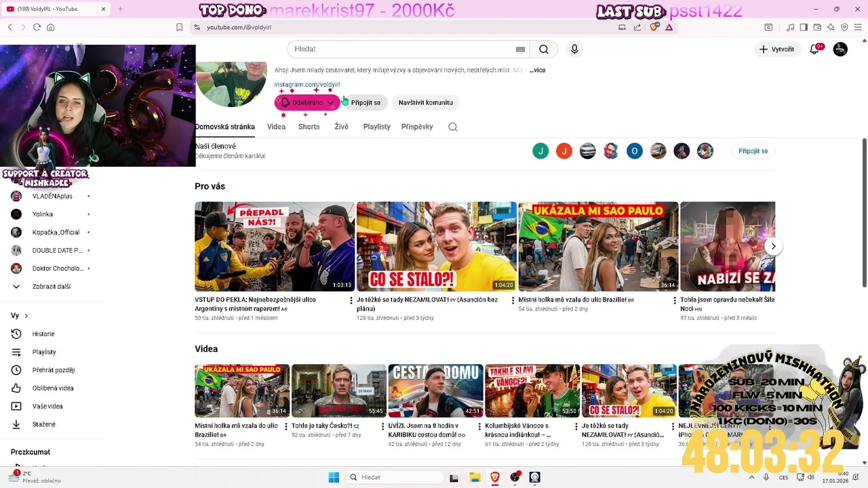Play the PŘEPADL NÁS?! video thumbnail

(275, 247)
